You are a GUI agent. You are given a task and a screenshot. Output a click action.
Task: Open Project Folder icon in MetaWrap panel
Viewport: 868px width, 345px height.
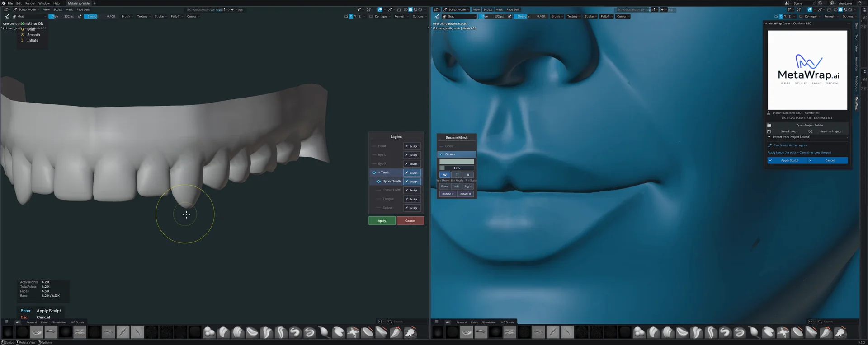tap(769, 125)
